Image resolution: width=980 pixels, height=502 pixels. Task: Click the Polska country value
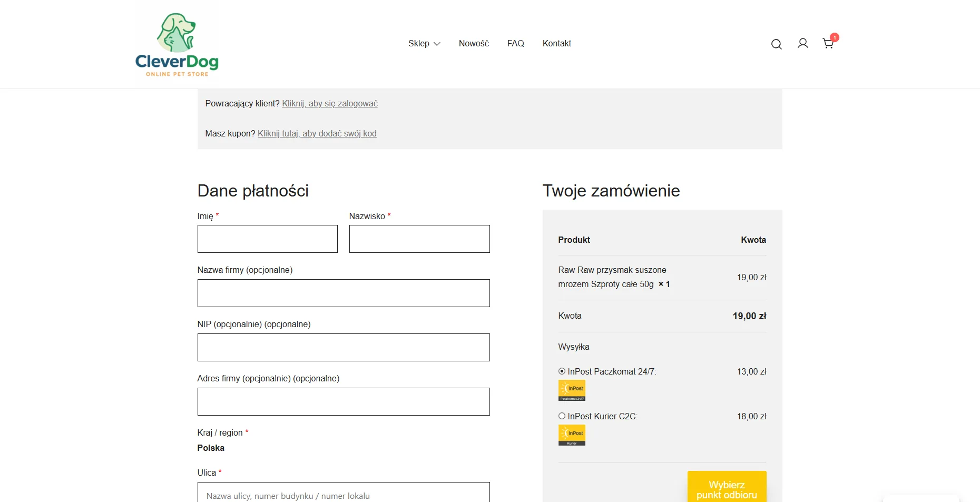211,448
